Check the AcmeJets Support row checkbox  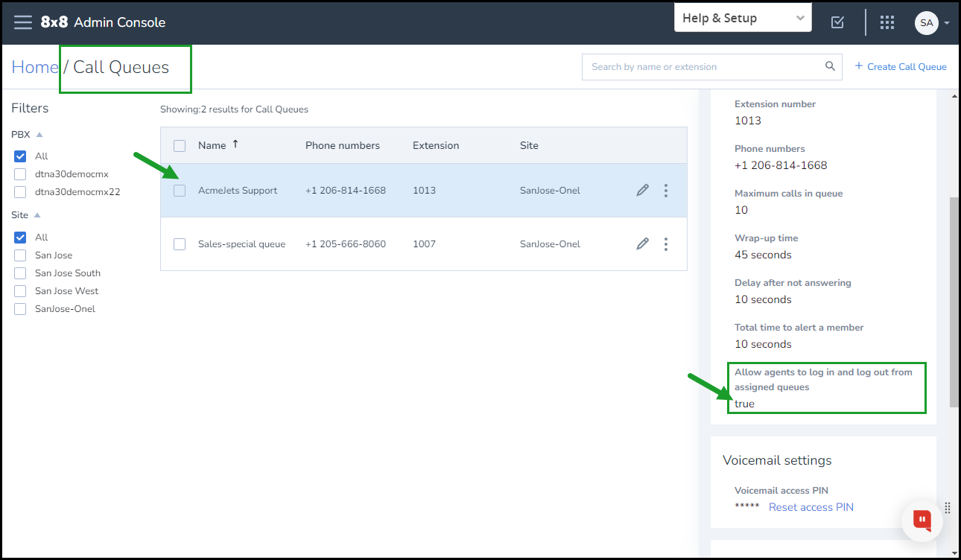point(180,191)
